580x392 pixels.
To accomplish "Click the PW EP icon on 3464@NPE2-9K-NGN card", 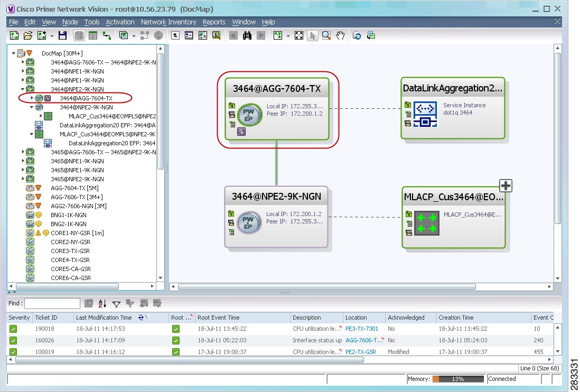I will point(249,222).
